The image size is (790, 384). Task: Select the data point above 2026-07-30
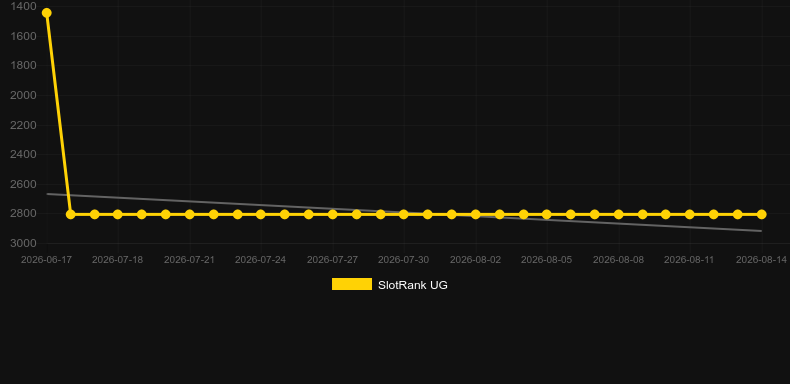404,214
